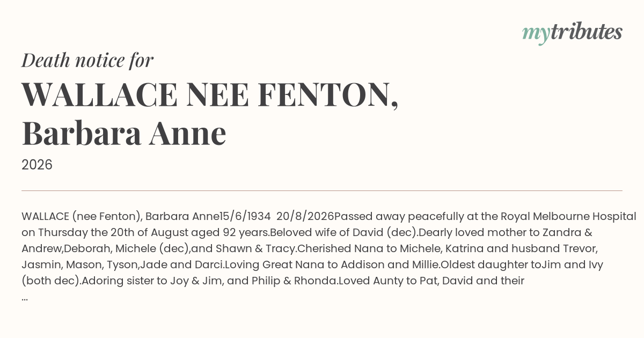Select the 'Death notice for' heading
The height and width of the screenshot is (338, 644).
pyautogui.click(x=87, y=60)
